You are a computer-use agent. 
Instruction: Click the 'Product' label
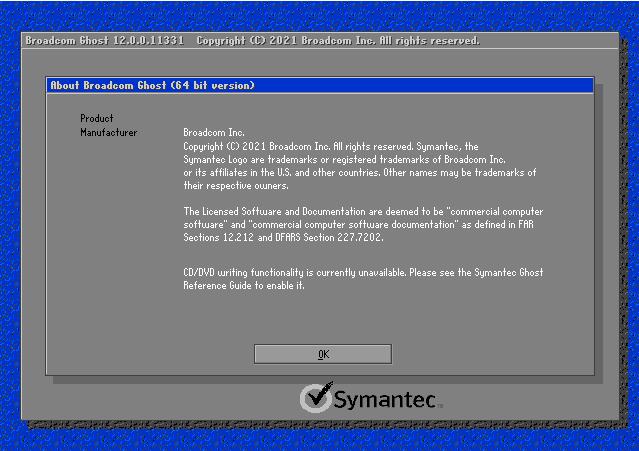tap(97, 119)
